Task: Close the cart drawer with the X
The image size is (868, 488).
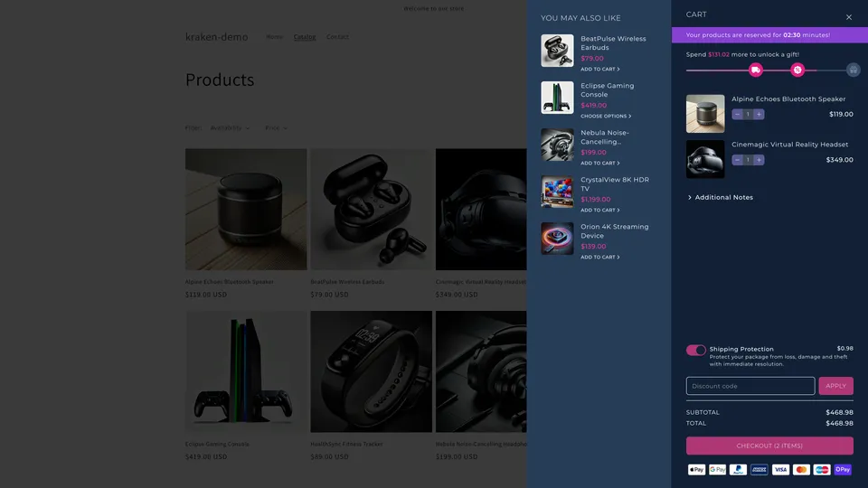Action: tap(848, 17)
